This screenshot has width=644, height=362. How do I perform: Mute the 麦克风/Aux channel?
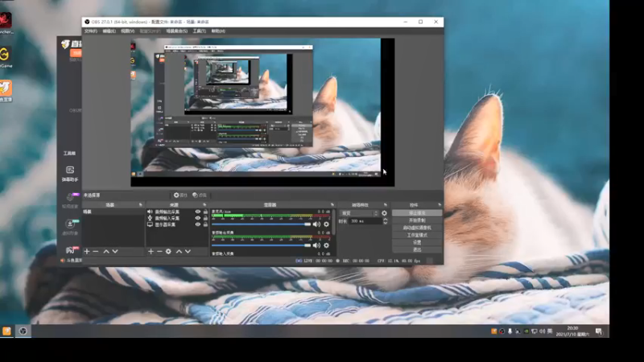click(x=316, y=224)
